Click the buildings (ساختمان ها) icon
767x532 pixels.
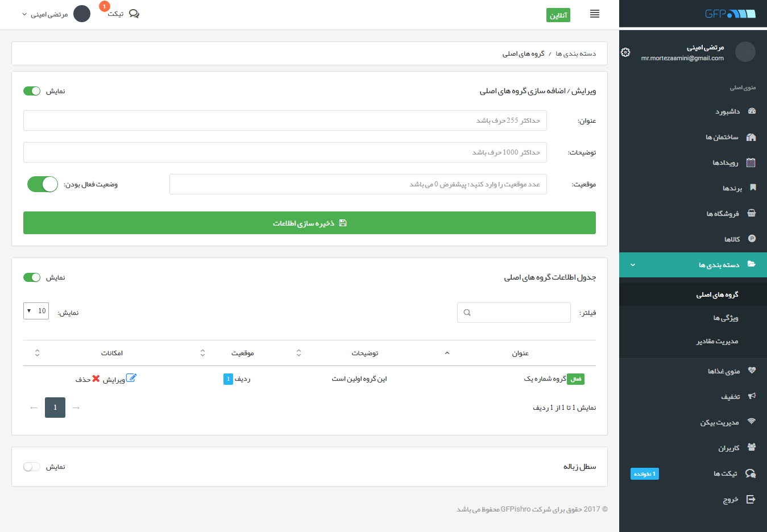751,137
